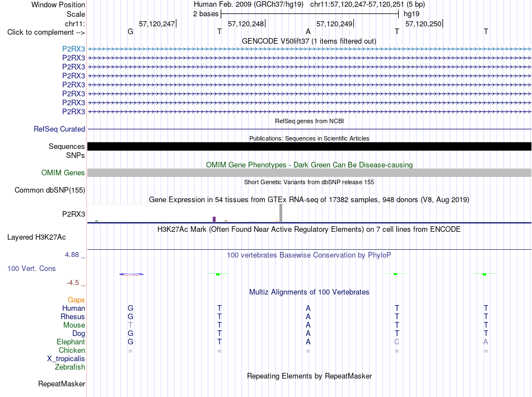Image resolution: width=532 pixels, height=397 pixels.
Task: Click the A base in the reference sequence row
Action: coord(308,31)
